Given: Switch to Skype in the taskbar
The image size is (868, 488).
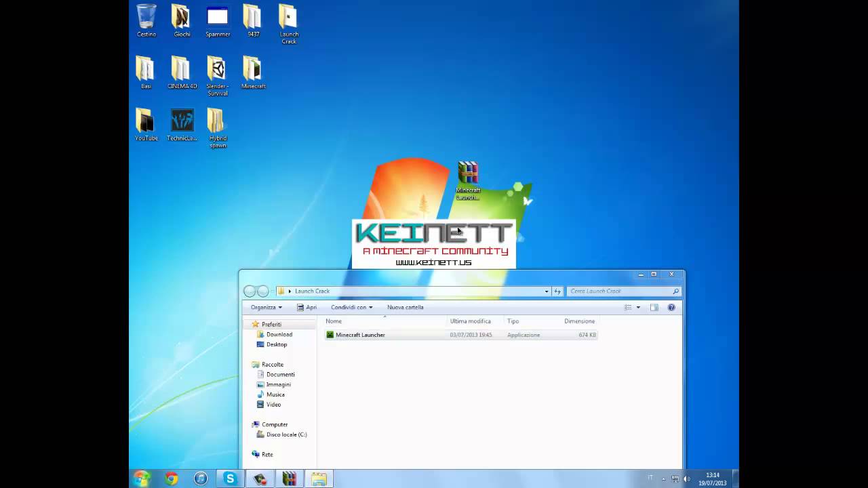Looking at the screenshot, I should click(230, 479).
